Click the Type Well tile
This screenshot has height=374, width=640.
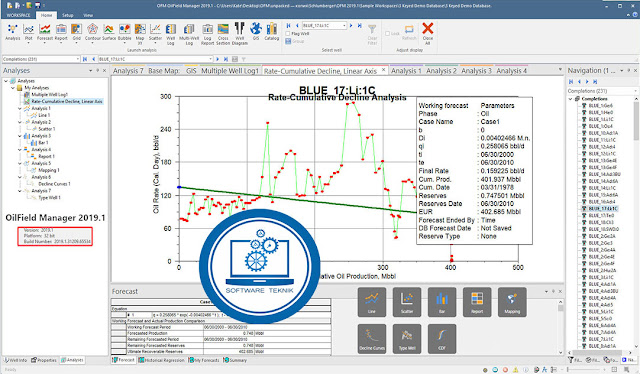coord(407,339)
